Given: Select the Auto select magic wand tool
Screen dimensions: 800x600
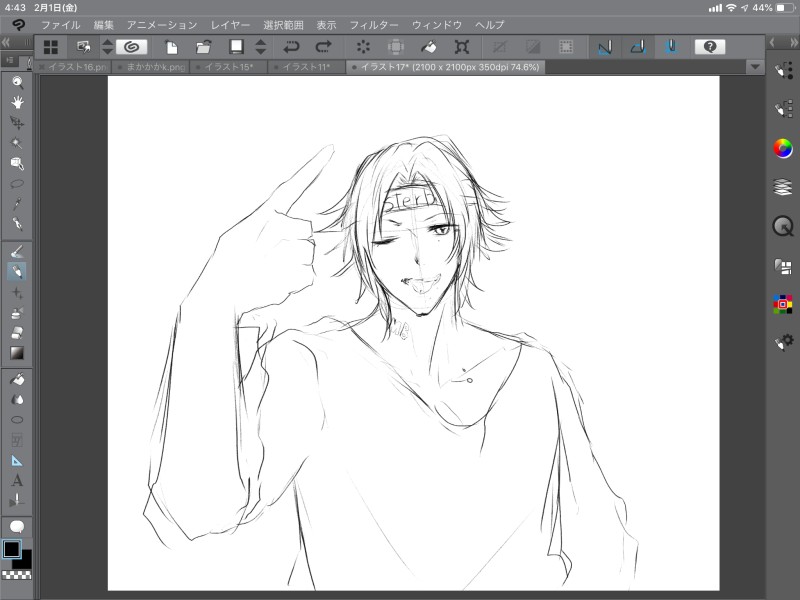Looking at the screenshot, I should point(17,143).
